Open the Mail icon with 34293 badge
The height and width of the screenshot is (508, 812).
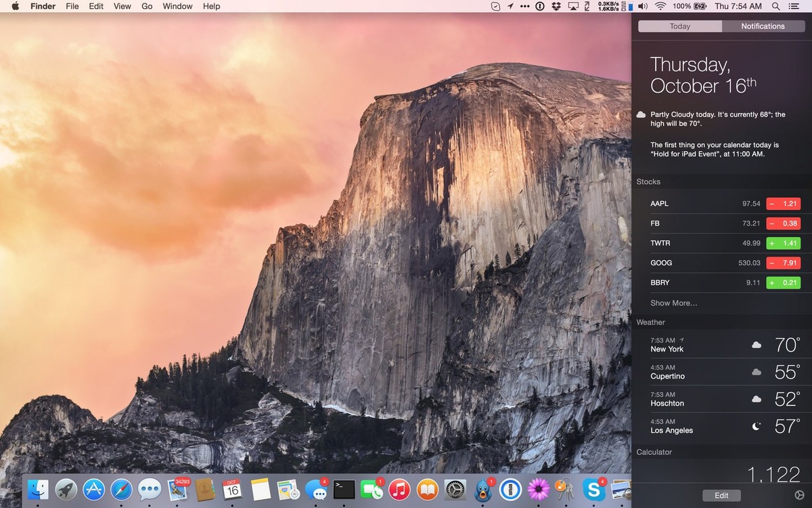[x=177, y=489]
